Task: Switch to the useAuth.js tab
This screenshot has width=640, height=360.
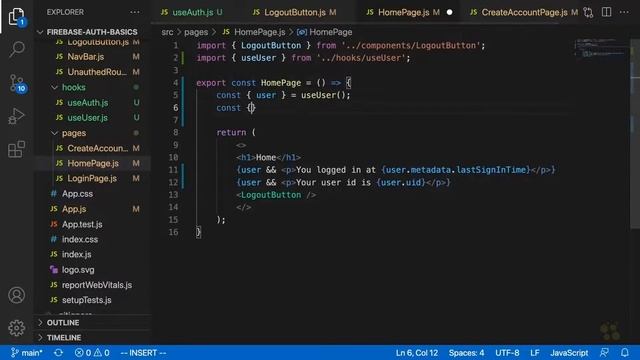Action: (x=192, y=12)
